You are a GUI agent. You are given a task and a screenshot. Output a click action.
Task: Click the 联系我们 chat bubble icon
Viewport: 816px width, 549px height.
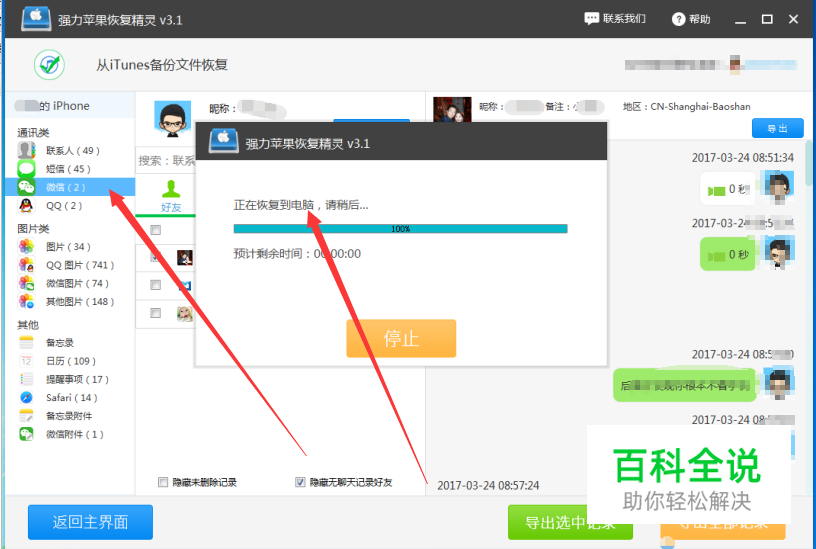(592, 19)
